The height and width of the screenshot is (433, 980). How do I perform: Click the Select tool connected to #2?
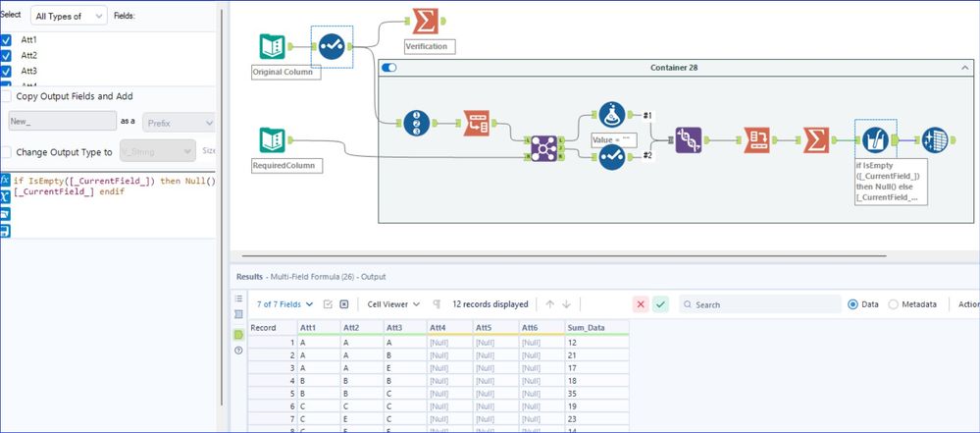[612, 157]
